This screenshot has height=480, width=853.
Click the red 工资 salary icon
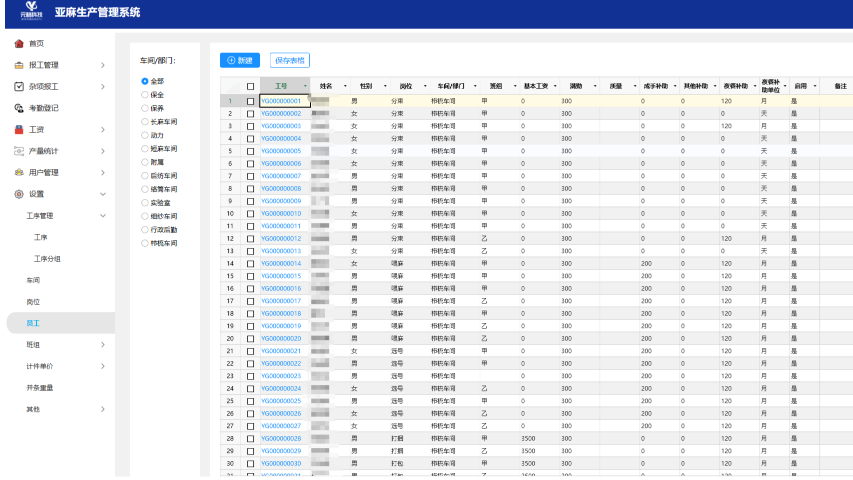pyautogui.click(x=19, y=130)
